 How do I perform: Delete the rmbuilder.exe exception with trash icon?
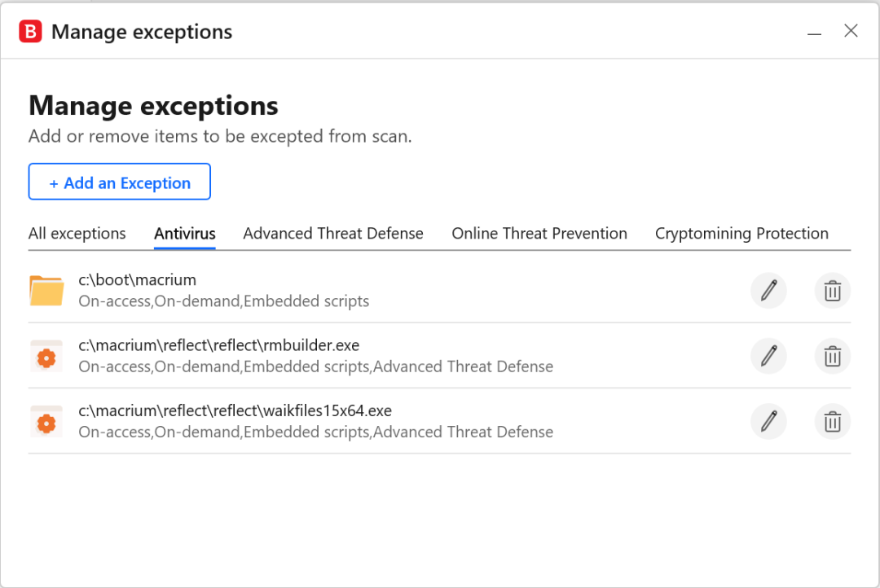tap(832, 356)
